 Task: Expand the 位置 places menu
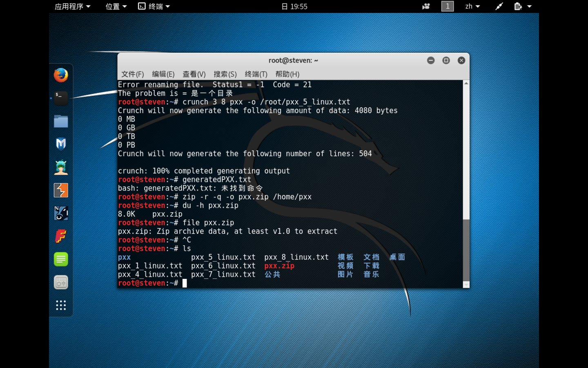click(116, 6)
